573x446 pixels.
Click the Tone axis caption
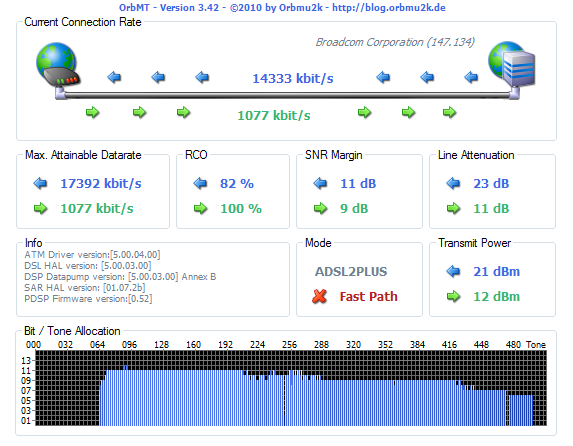(536, 345)
